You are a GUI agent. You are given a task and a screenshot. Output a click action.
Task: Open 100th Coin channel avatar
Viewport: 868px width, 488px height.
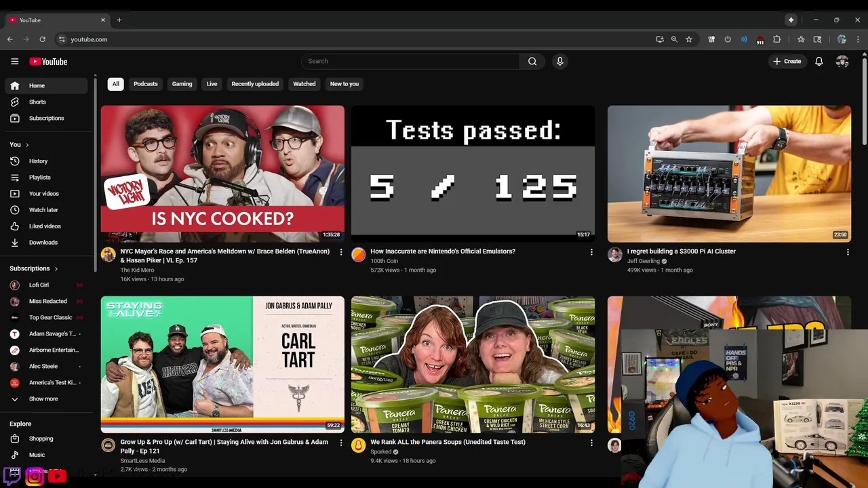tap(359, 255)
